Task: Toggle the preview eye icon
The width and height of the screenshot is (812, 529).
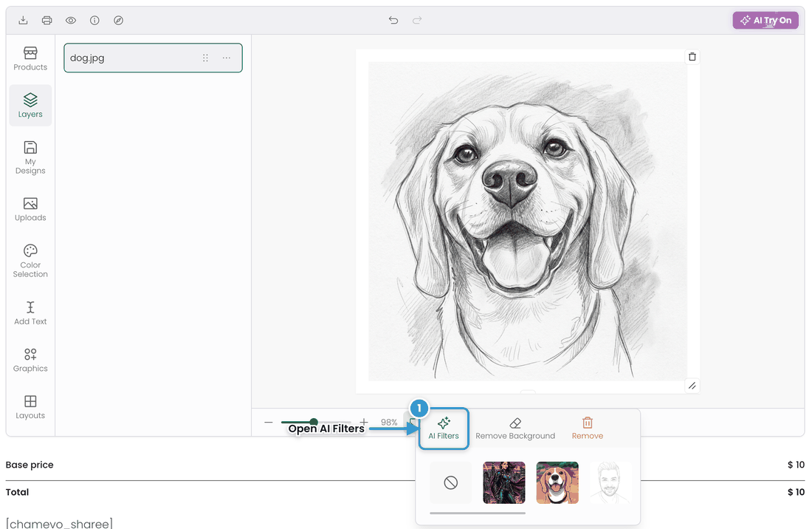Action: [71, 20]
